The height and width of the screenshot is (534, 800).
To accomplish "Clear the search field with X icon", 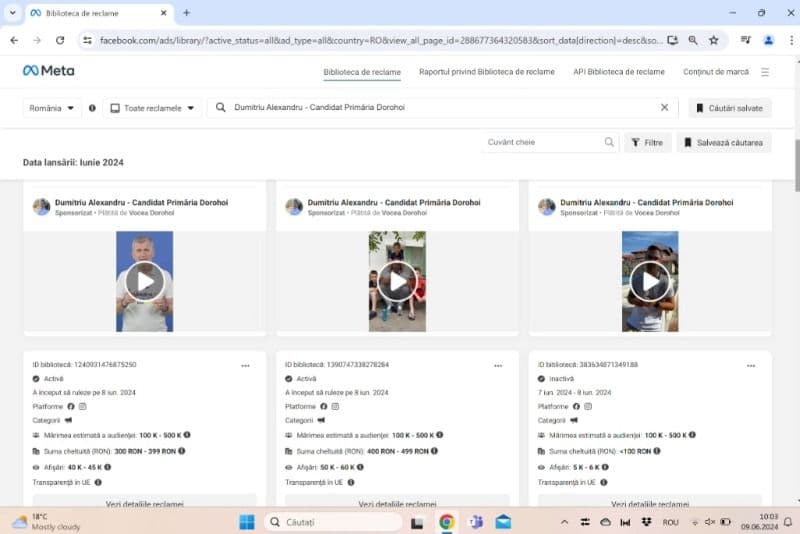I will pyautogui.click(x=664, y=108).
